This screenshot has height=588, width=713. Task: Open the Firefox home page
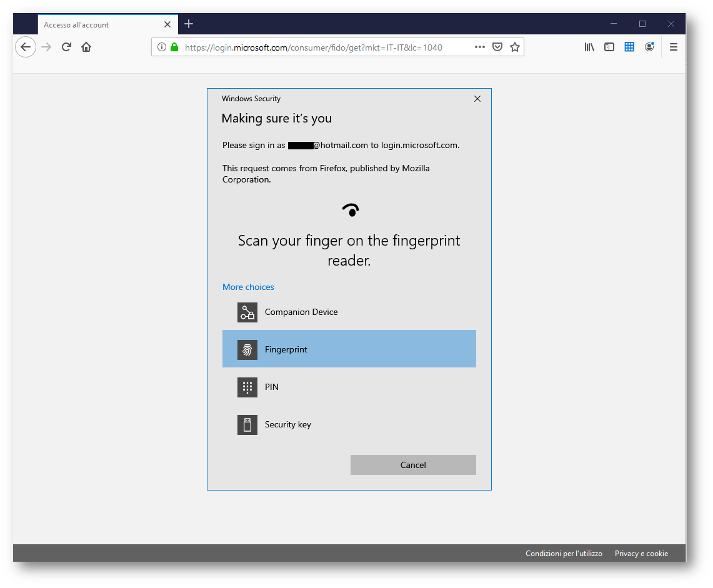click(x=86, y=47)
